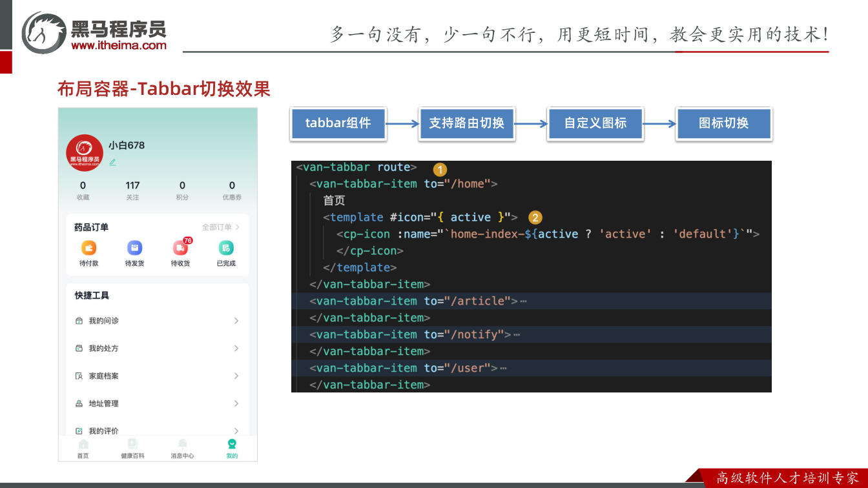
Task: Tap the pencil edit icon under 小白678
Action: [112, 162]
